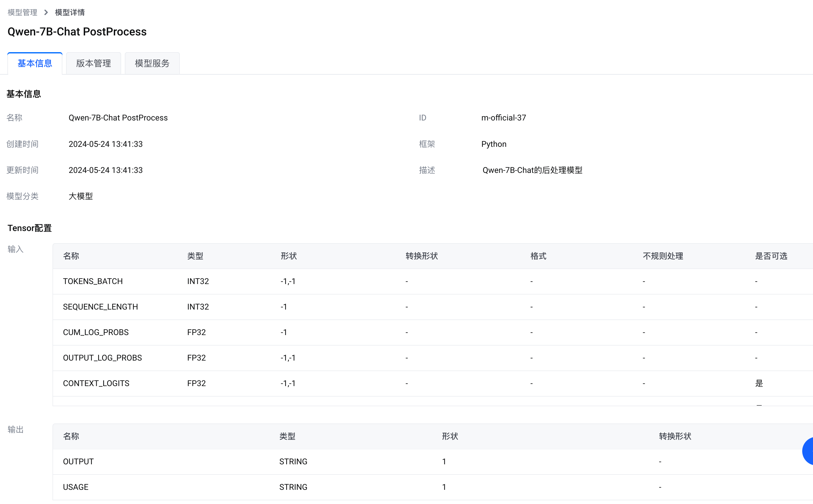Click the output table 转换形状 column header
The height and width of the screenshot is (504, 813).
click(675, 436)
